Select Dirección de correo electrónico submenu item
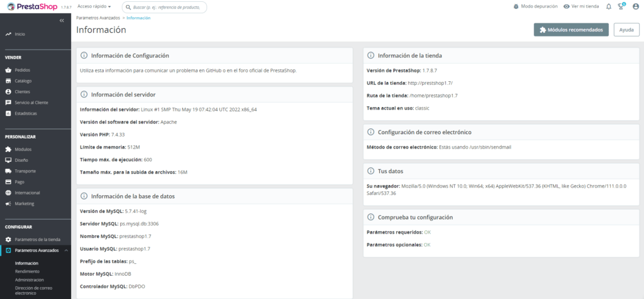The image size is (644, 299). 33,290
